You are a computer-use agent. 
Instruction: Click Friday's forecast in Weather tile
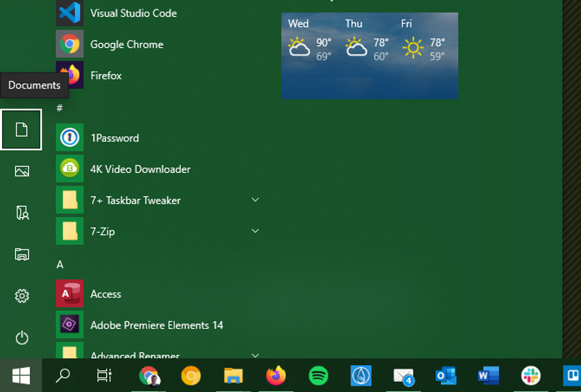coord(424,40)
